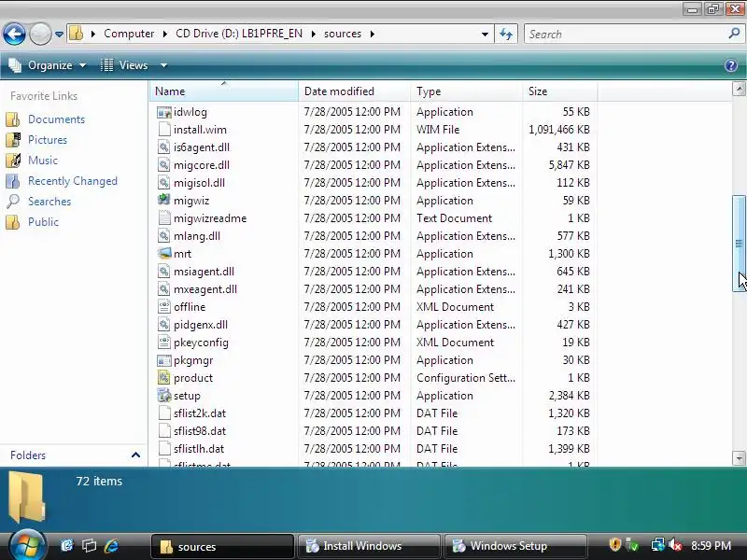This screenshot has width=747, height=560.
Task: Open the recent pages dropdown arrow
Action: pos(59,35)
